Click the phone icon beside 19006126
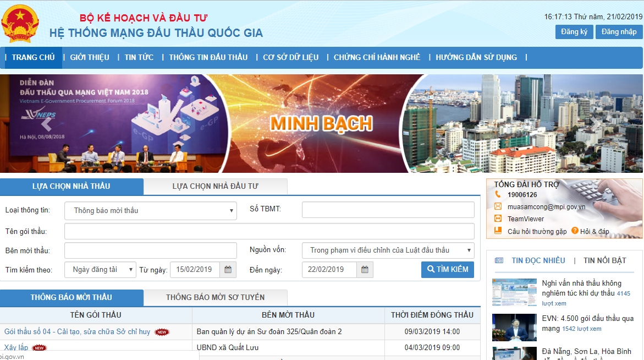 [498, 194]
